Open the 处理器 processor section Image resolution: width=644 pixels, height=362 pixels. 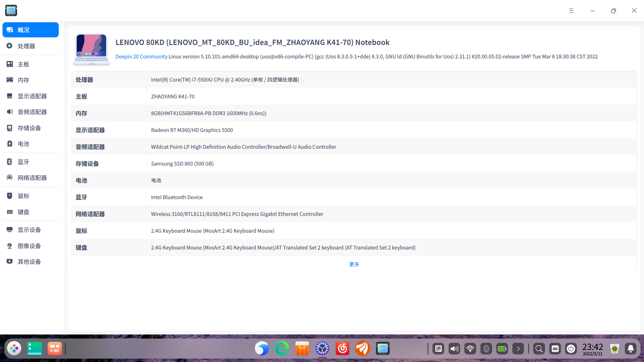pos(31,46)
